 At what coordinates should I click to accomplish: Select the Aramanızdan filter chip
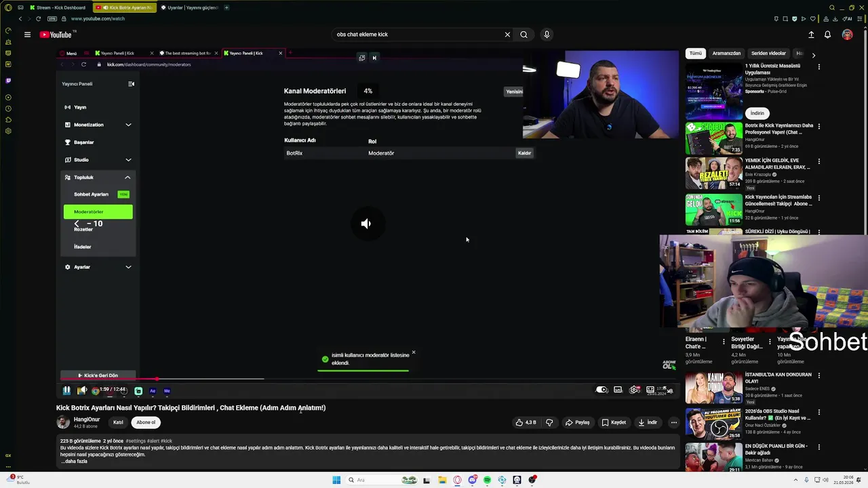coord(726,53)
